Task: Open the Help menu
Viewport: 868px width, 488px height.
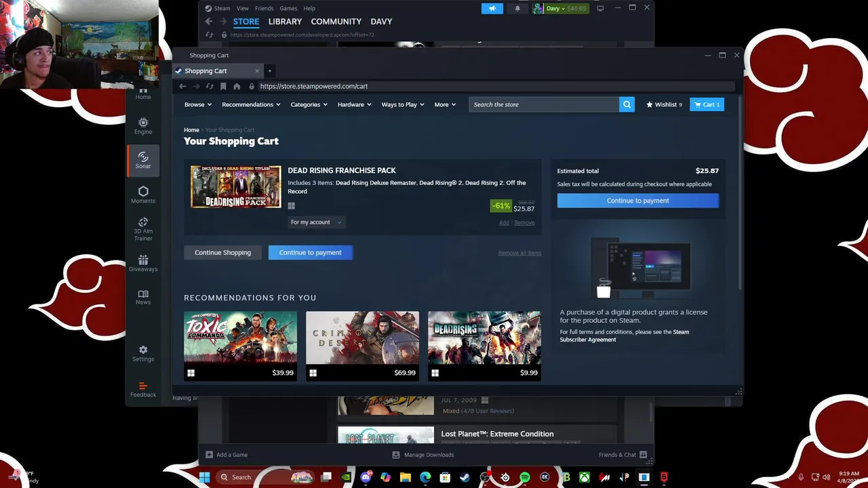Action: (309, 8)
